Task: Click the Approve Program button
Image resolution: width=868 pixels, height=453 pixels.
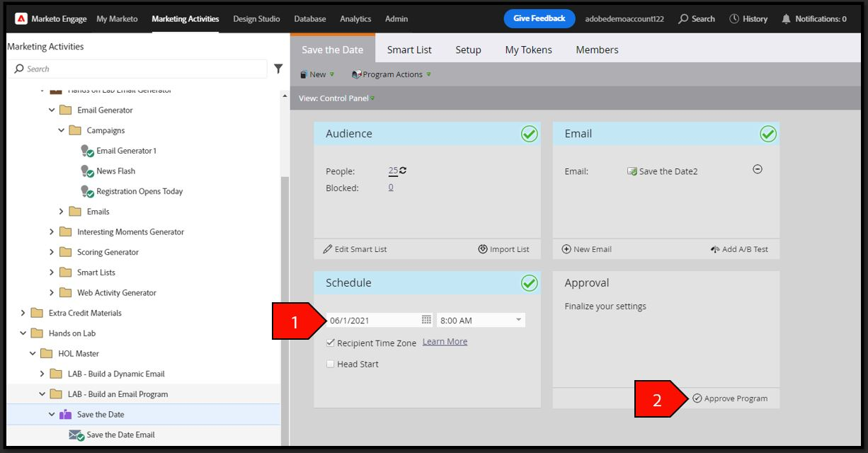Action: click(730, 398)
